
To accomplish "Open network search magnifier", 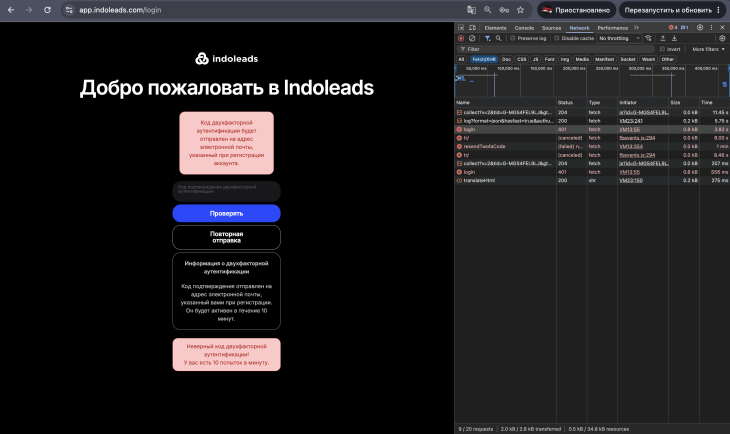I will pyautogui.click(x=498, y=38).
